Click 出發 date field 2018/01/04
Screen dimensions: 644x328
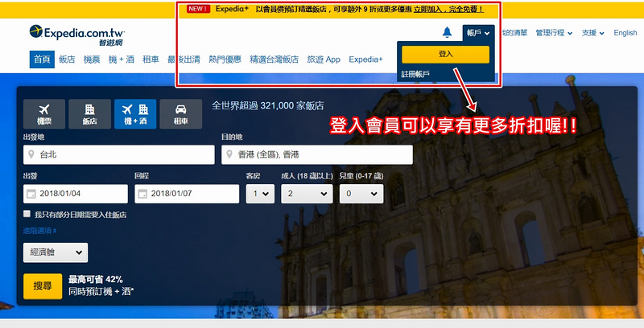(76, 194)
